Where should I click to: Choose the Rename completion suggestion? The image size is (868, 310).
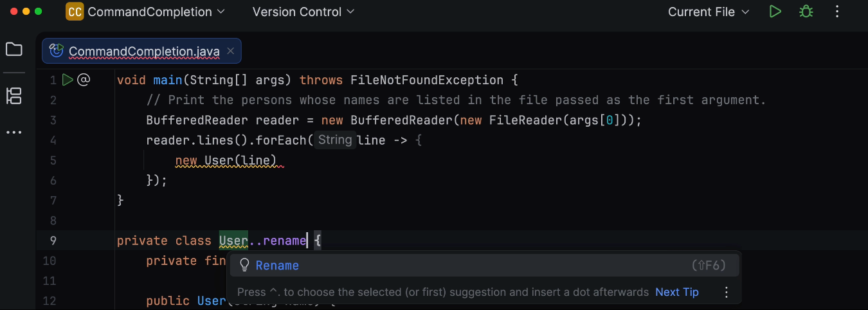pyautogui.click(x=277, y=266)
